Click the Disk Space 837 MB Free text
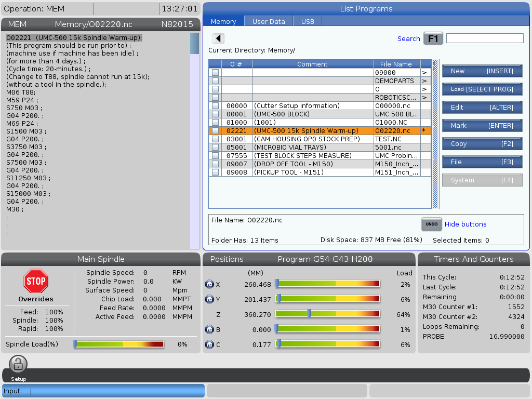Screen dimensions: 532x399 tap(371, 240)
